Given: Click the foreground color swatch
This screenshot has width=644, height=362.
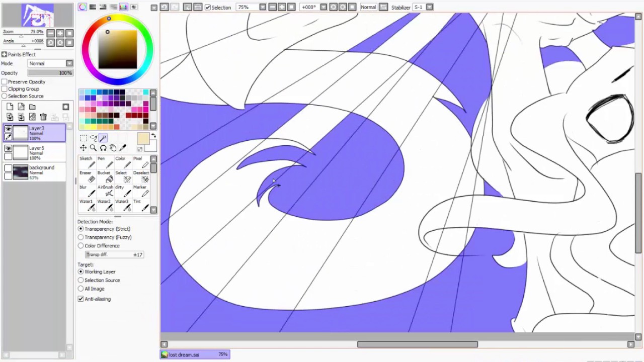Looking at the screenshot, I should click(x=143, y=139).
